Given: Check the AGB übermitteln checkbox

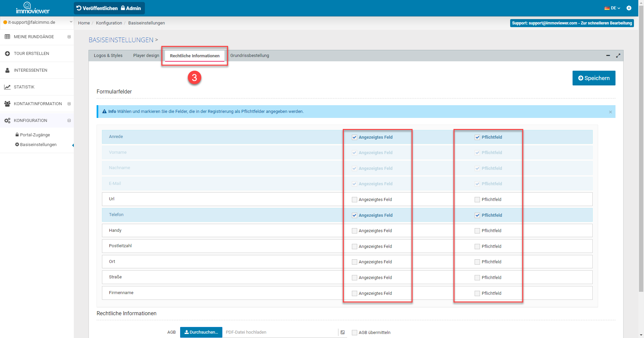Looking at the screenshot, I should (x=354, y=333).
